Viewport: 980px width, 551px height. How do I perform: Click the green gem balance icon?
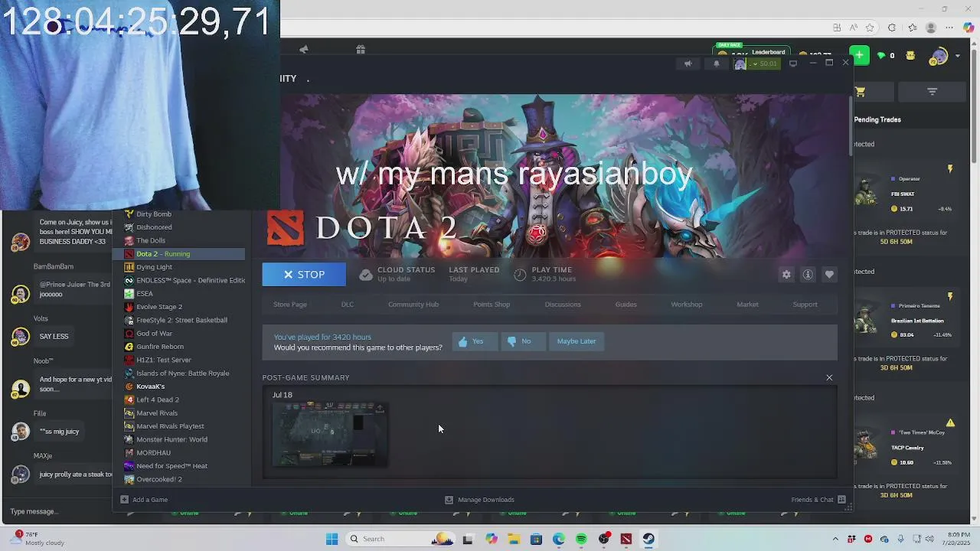point(880,56)
